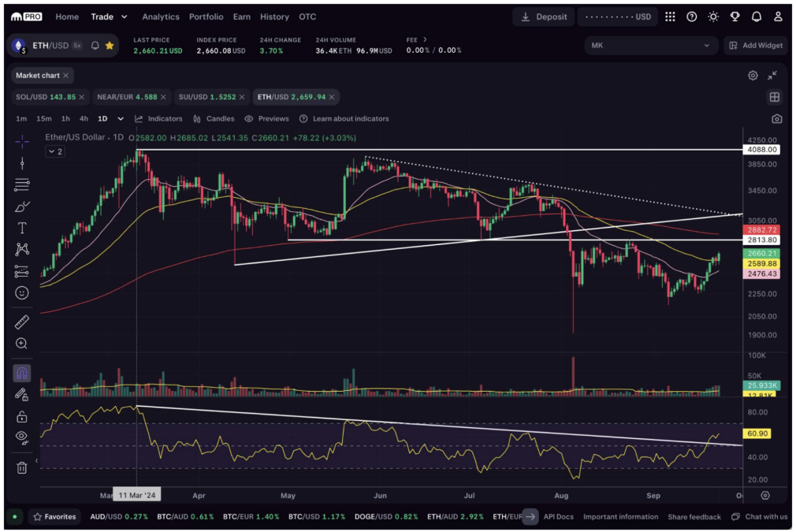This screenshot has height=532, width=796.
Task: Reveal the hidden USD balance
Action: [618, 17]
